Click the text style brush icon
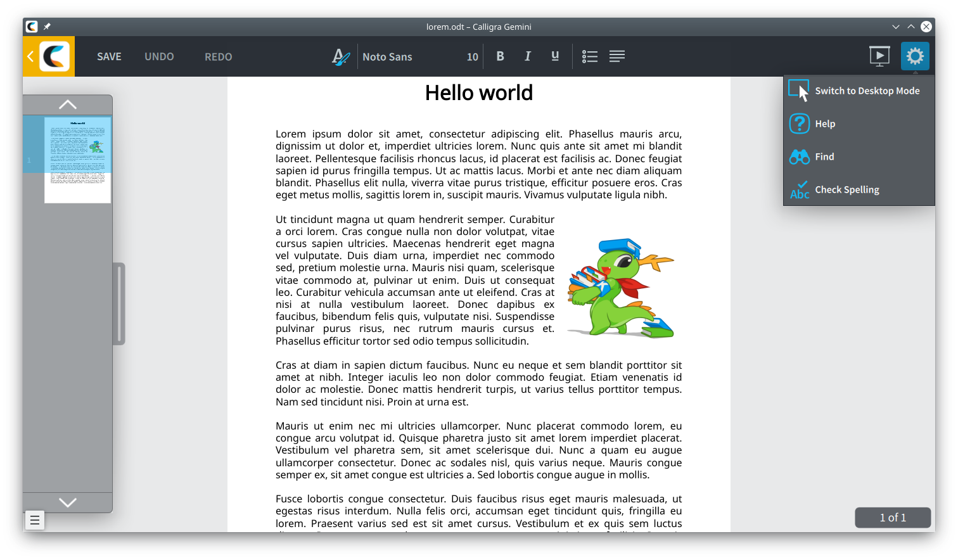The height and width of the screenshot is (560, 958). [341, 57]
